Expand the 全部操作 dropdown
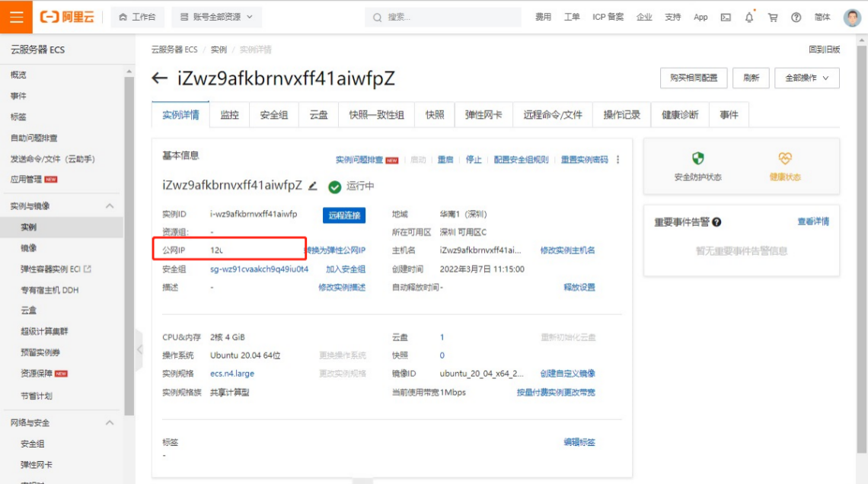The width and height of the screenshot is (868, 484). tap(806, 78)
